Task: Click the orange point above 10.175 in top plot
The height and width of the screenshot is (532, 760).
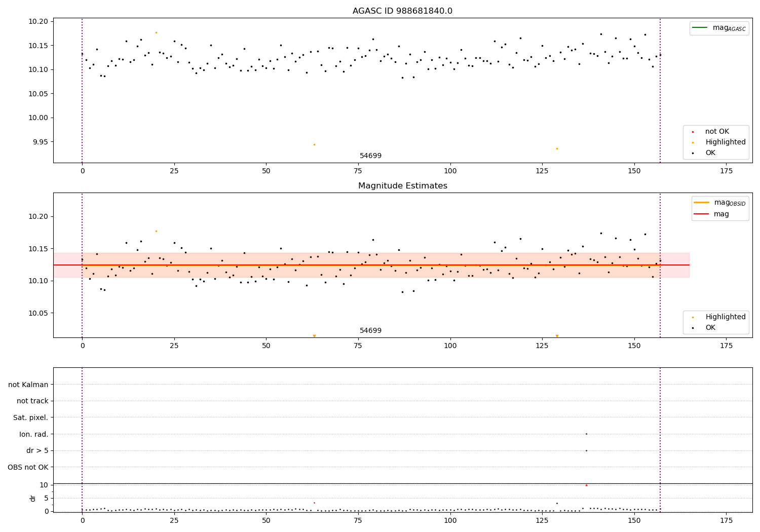Action: coord(156,32)
